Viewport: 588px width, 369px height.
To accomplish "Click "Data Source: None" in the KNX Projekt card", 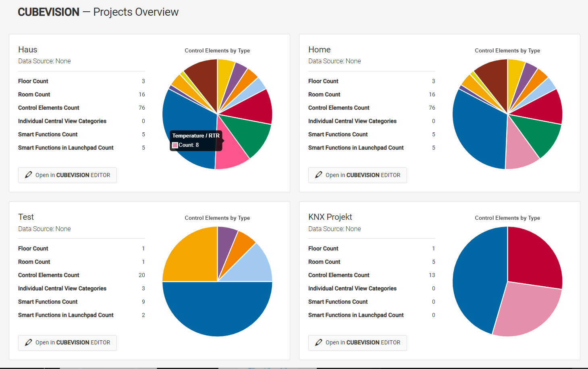I will pos(335,229).
